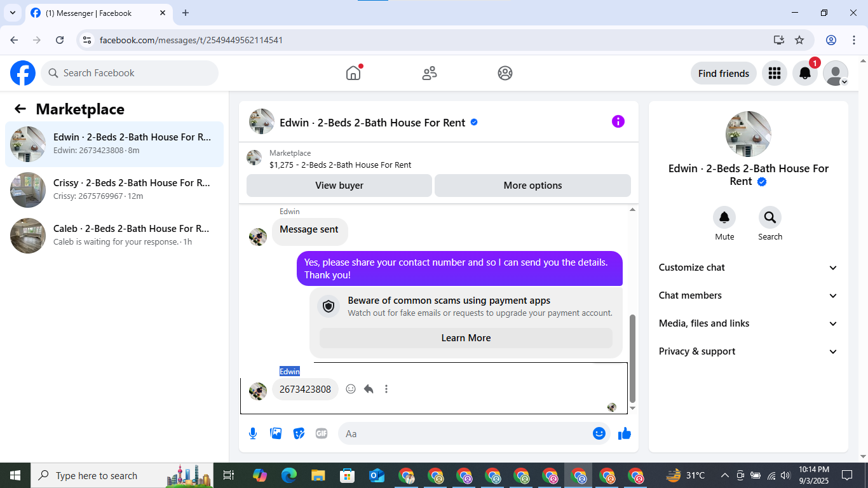
Task: Expand Media, files and links section
Action: [749, 323]
